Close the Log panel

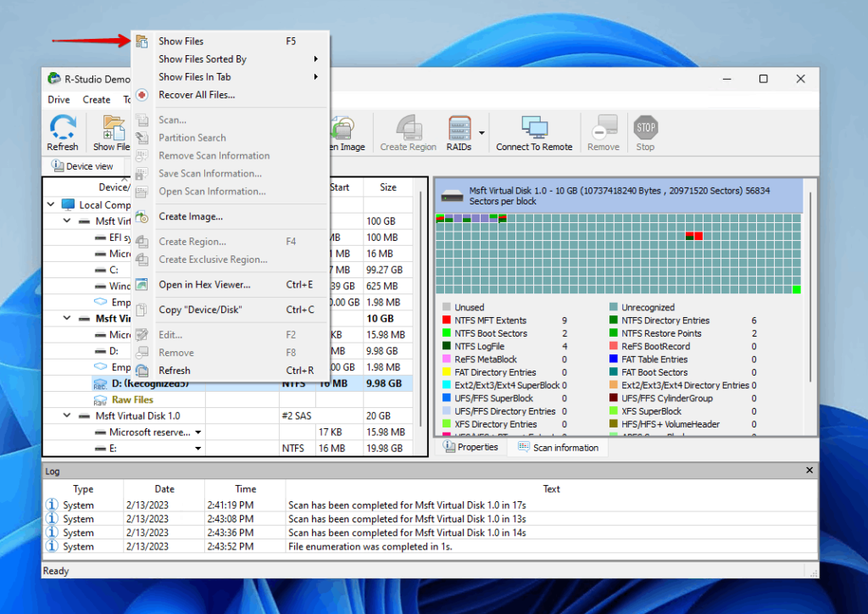coord(810,470)
